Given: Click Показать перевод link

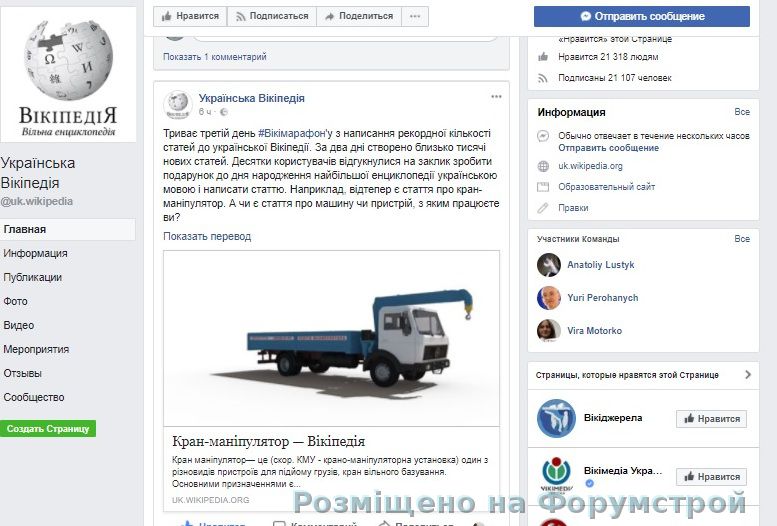Looking at the screenshot, I should (x=207, y=236).
